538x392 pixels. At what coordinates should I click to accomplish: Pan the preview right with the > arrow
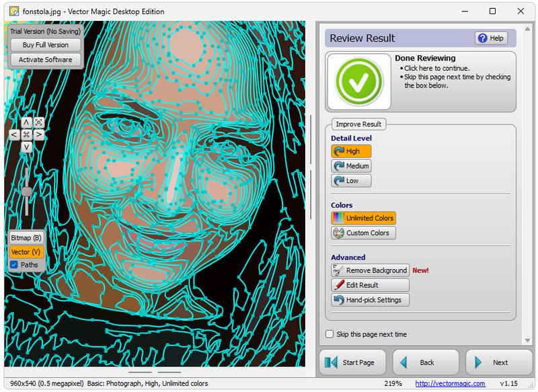(x=39, y=134)
